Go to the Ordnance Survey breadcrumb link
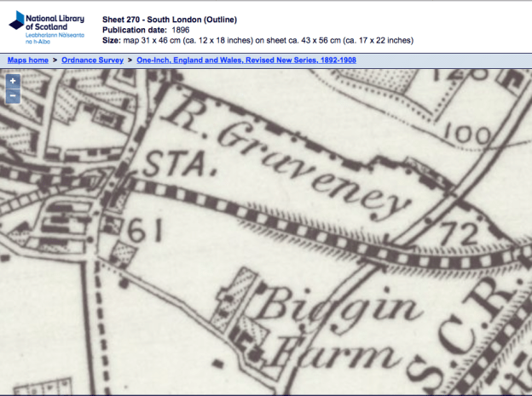Viewport: 532px width, 396px height. tap(94, 60)
